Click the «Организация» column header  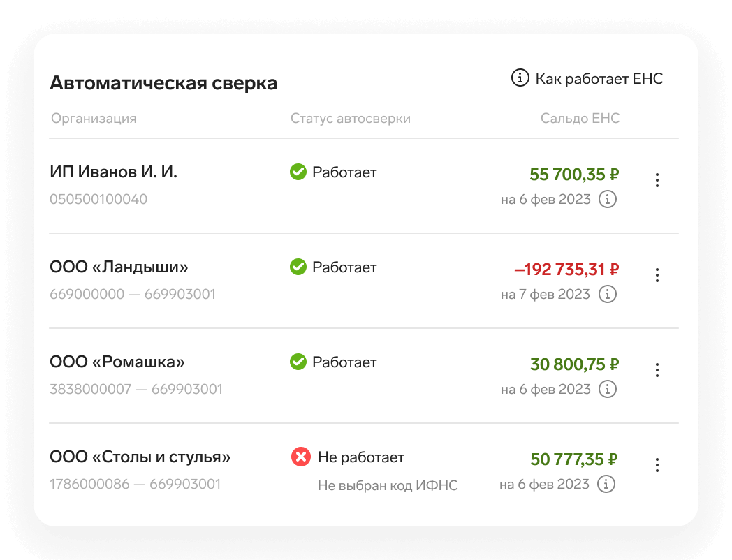94,119
